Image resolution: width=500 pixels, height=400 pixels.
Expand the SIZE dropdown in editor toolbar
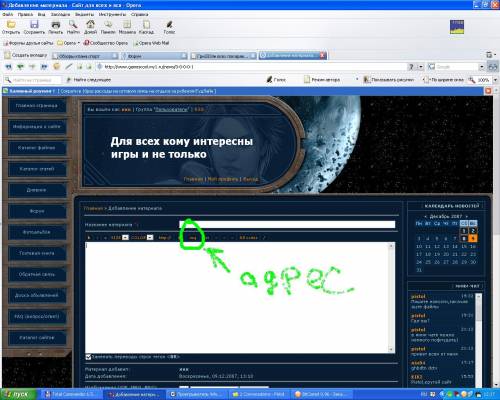[x=125, y=237]
